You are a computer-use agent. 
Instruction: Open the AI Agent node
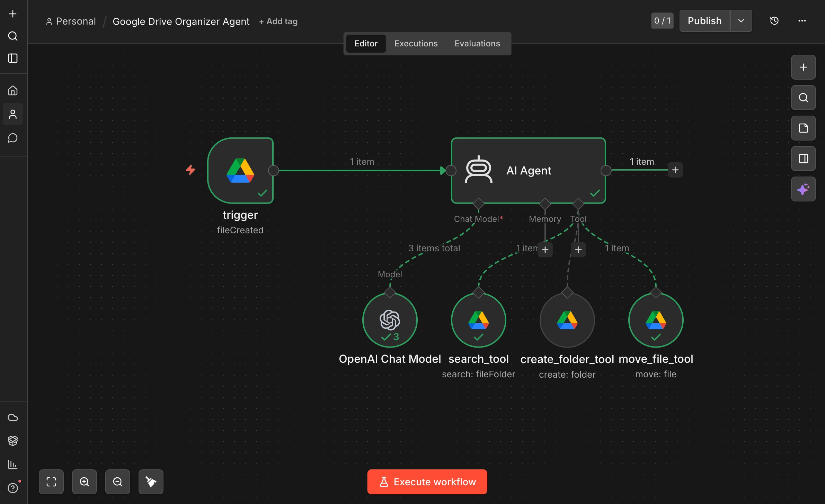point(529,170)
